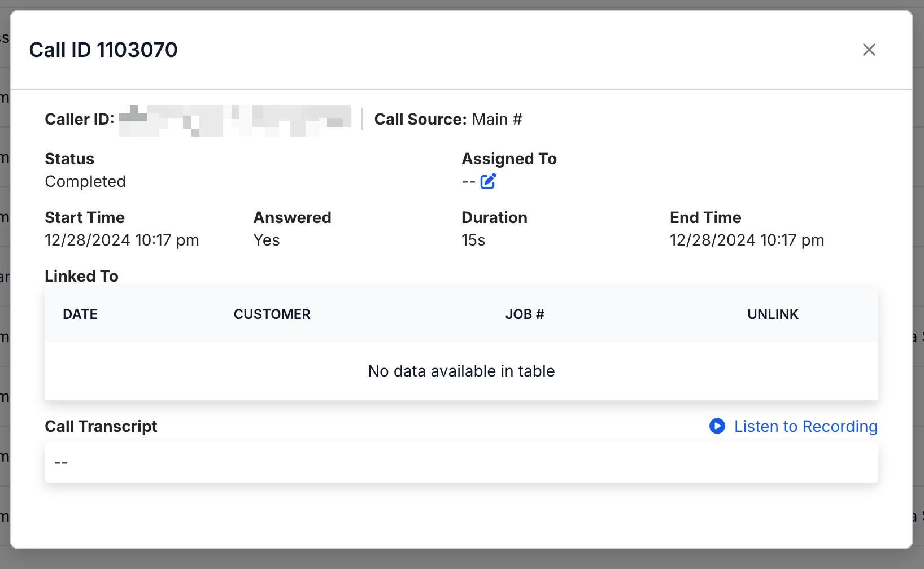924x569 pixels.
Task: Click the Call Transcript placeholder field
Action: pyautogui.click(x=461, y=462)
